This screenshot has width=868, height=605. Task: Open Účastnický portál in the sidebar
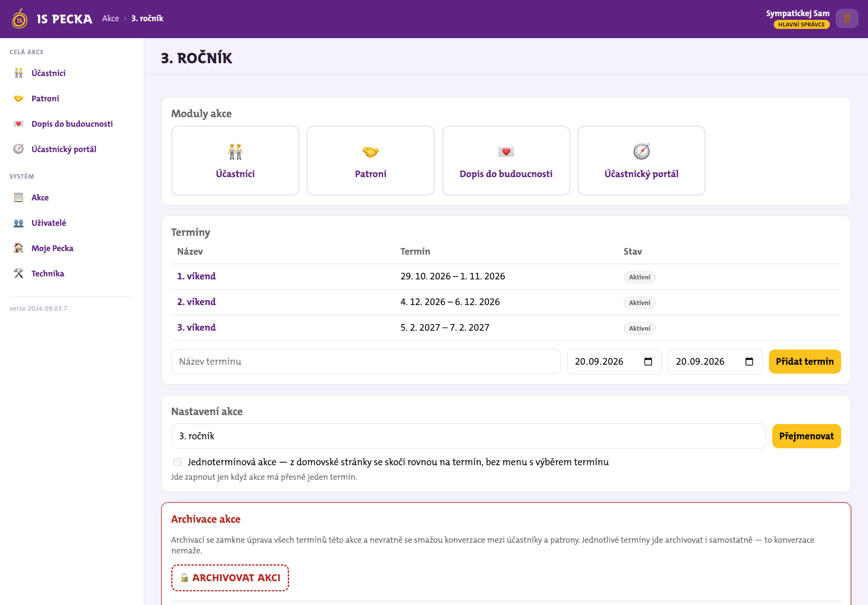[64, 149]
